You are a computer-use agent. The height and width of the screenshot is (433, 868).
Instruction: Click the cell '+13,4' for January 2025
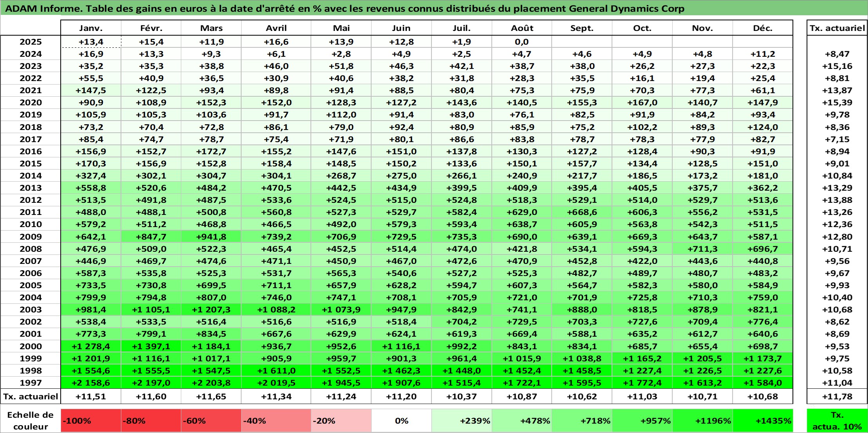tap(91, 42)
